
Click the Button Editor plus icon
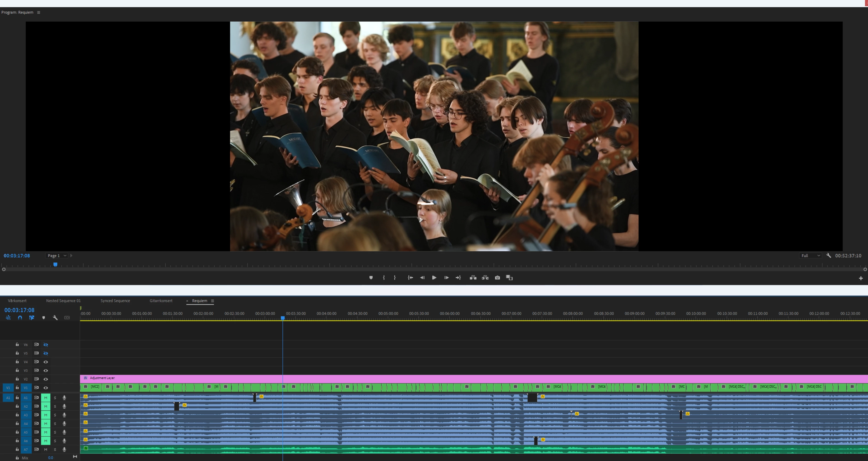[x=861, y=278]
